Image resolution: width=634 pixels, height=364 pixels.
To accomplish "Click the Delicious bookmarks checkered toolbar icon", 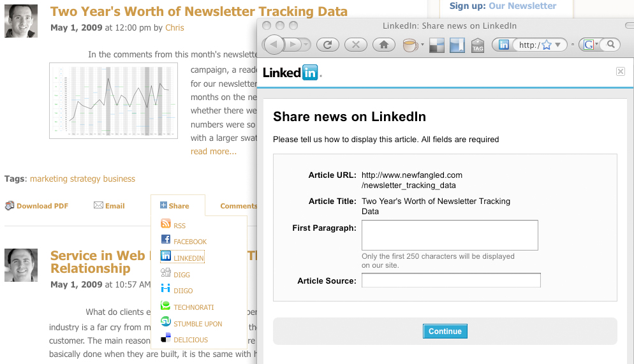I will coord(437,45).
